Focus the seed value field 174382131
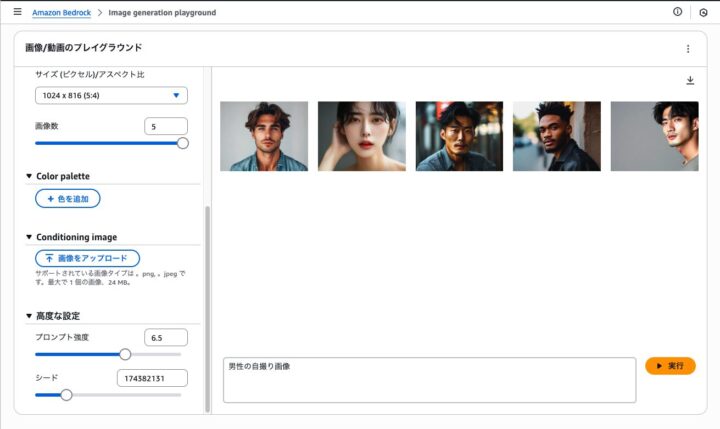 152,378
